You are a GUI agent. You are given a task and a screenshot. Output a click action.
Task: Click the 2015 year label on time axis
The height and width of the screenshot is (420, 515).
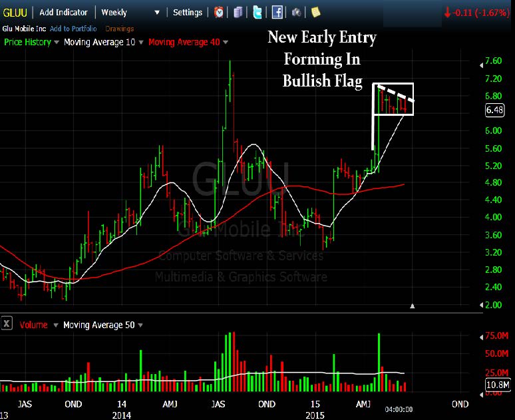315,415
